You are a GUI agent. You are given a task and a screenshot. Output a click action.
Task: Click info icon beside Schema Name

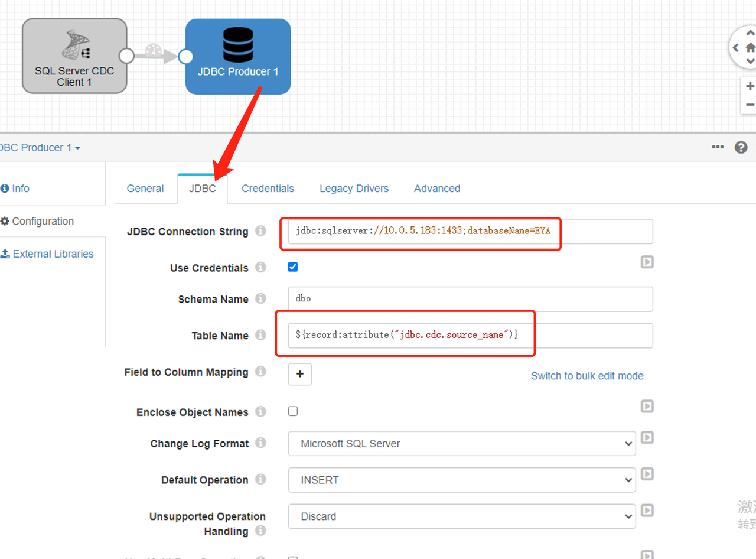click(x=260, y=299)
